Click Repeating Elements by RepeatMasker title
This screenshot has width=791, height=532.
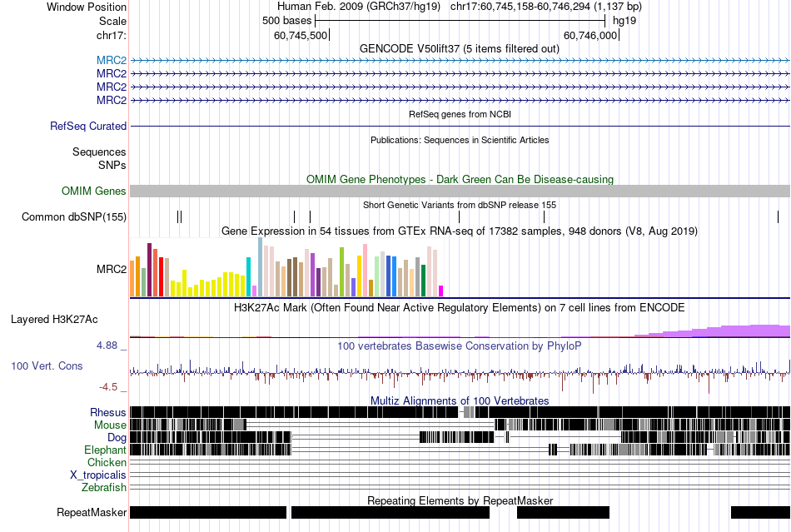[460, 500]
